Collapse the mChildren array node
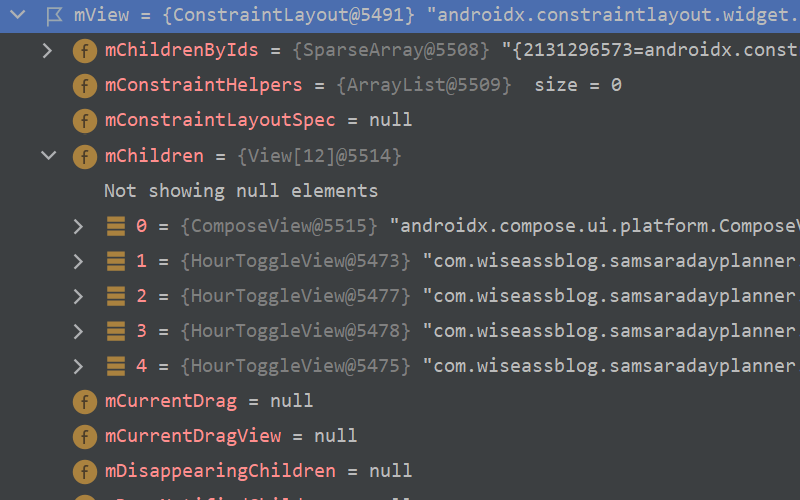Viewport: 800px width, 500px height. point(48,155)
